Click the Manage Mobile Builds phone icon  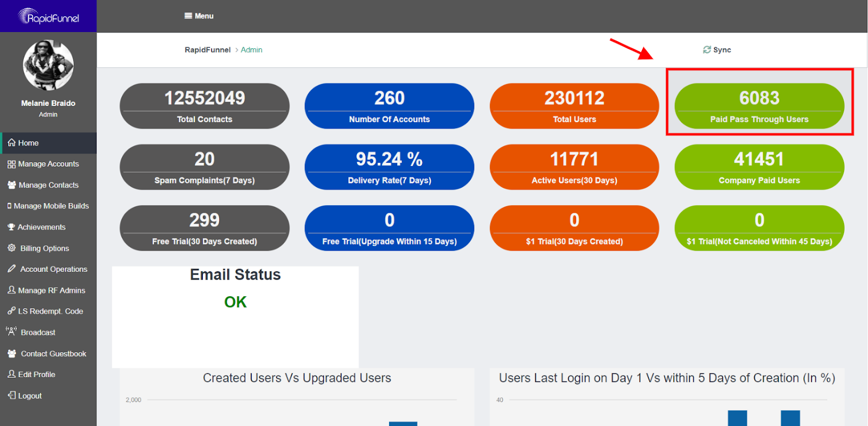9,206
